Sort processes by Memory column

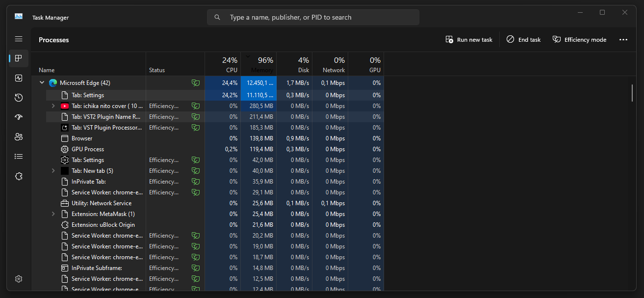pos(258,65)
